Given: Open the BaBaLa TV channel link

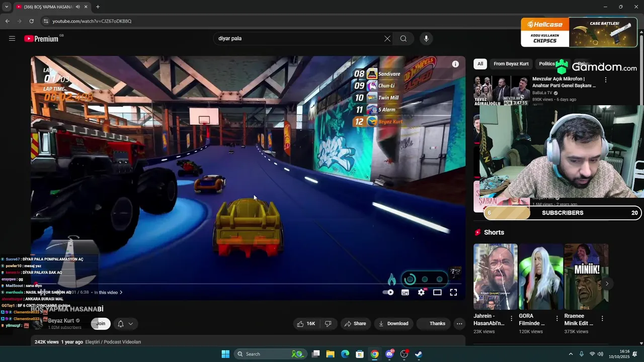Looking at the screenshot, I should (542, 93).
